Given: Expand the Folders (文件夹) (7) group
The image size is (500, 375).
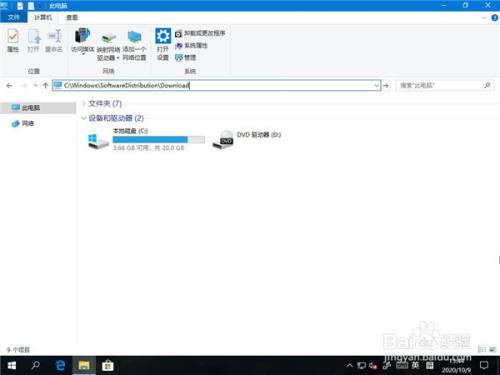Looking at the screenshot, I should tap(84, 104).
